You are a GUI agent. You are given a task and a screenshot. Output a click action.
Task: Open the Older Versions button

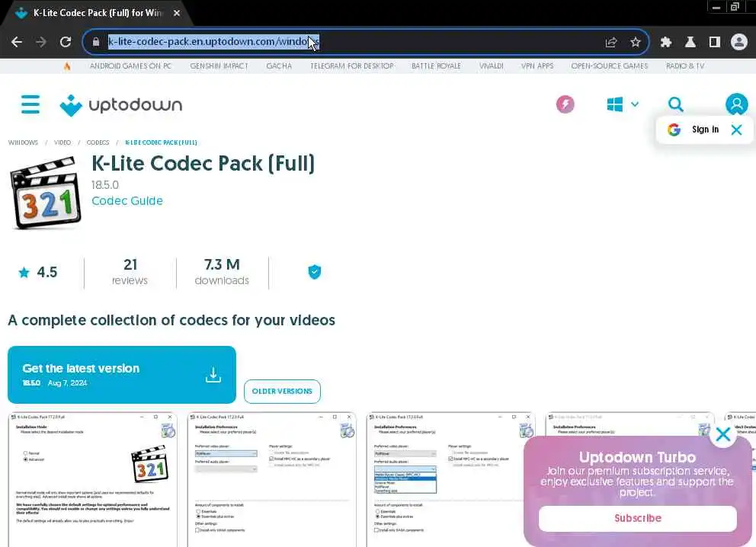[282, 392]
